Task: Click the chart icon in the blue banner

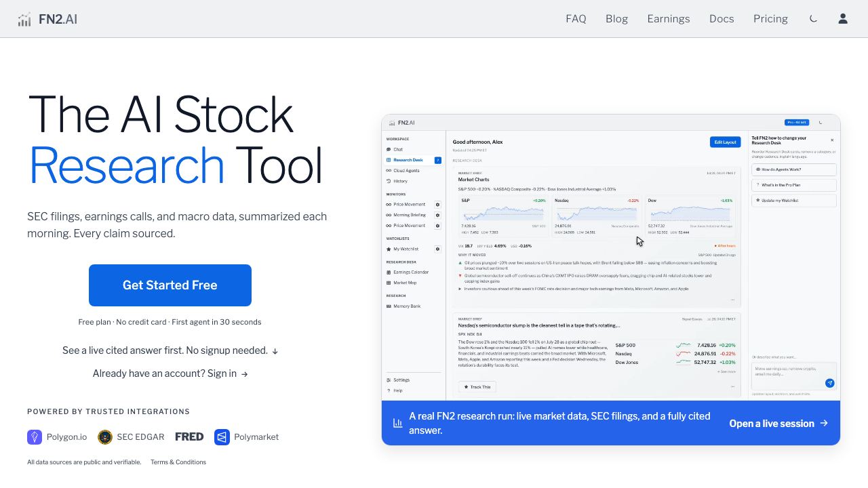Action: [397, 423]
